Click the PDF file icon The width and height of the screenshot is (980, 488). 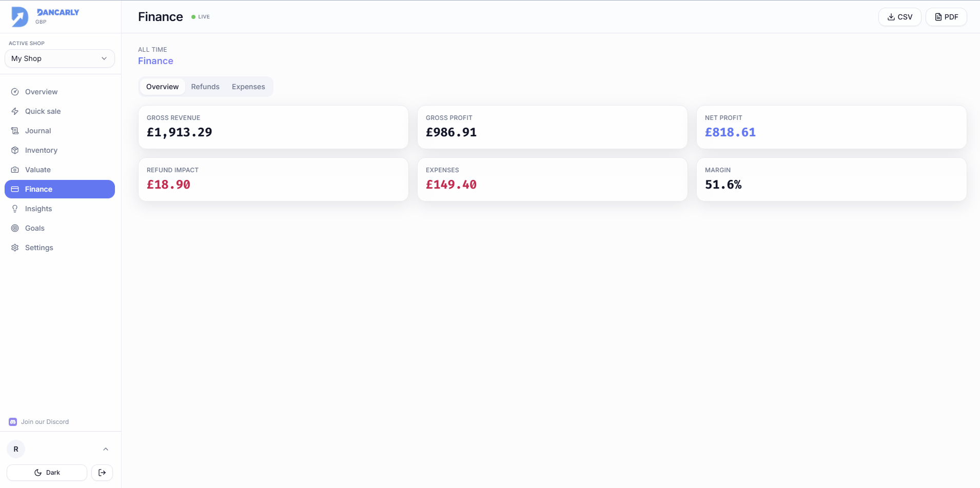938,17
